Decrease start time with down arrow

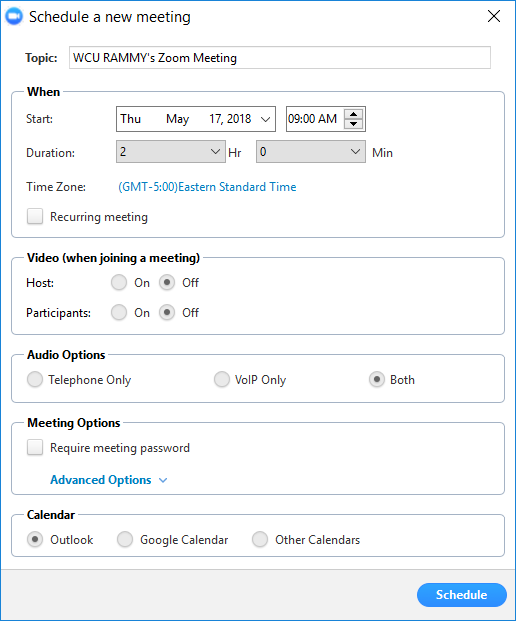coord(354,124)
